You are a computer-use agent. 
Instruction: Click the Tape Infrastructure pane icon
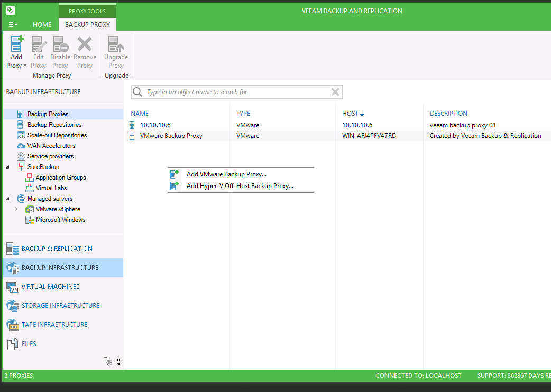[x=13, y=324]
